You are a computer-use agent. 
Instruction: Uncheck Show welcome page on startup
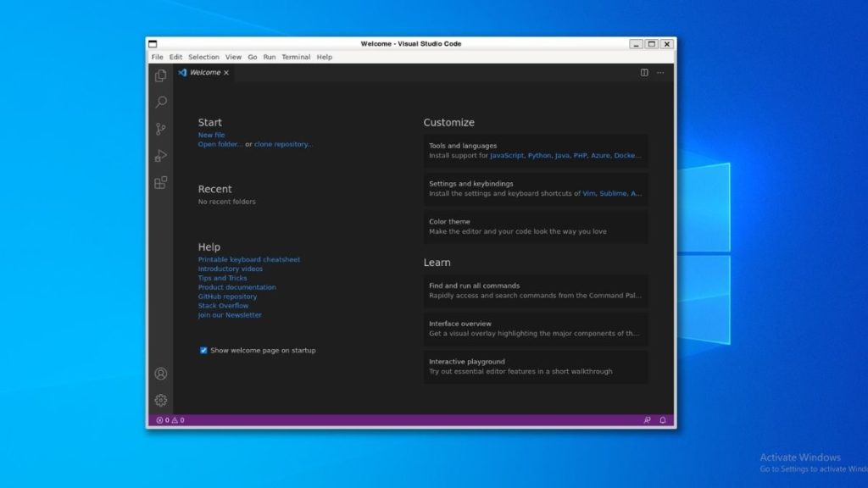click(x=203, y=350)
